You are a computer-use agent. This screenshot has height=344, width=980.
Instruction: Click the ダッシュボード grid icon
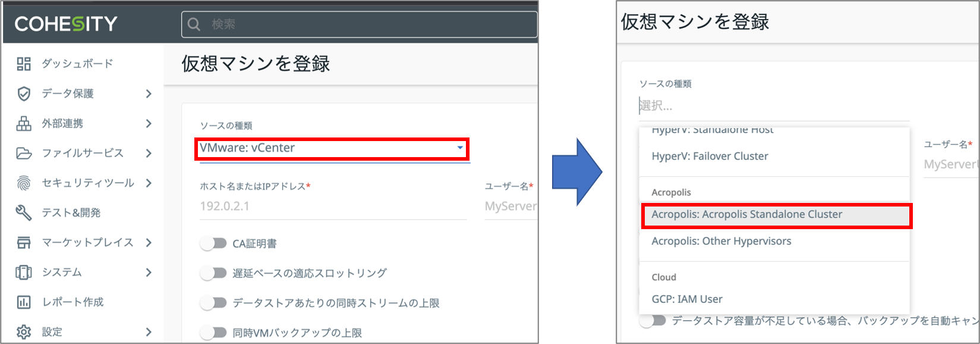point(24,64)
